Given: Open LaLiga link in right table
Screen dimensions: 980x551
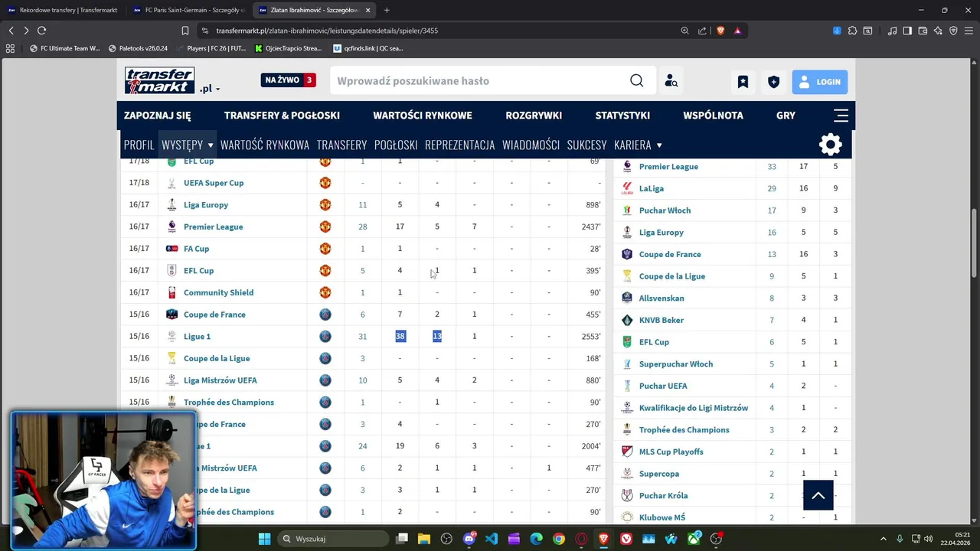Looking at the screenshot, I should click(652, 188).
